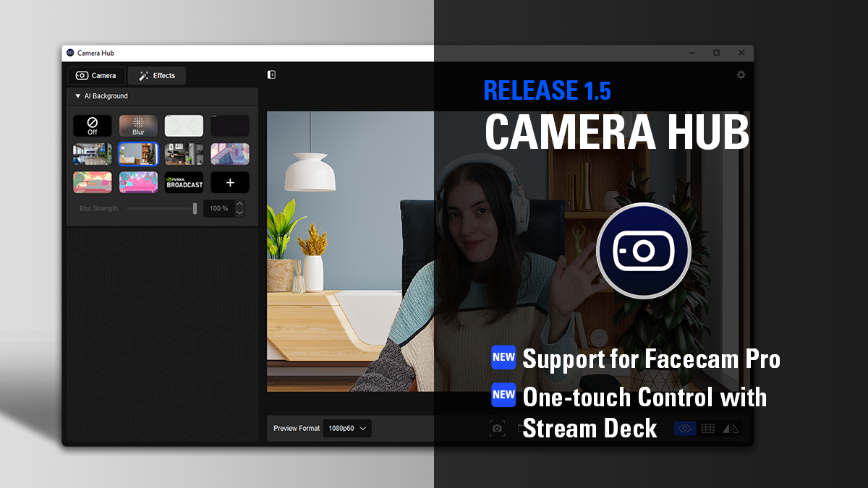868x488 pixels.
Task: Toggle the grid overlay icon
Action: click(708, 429)
